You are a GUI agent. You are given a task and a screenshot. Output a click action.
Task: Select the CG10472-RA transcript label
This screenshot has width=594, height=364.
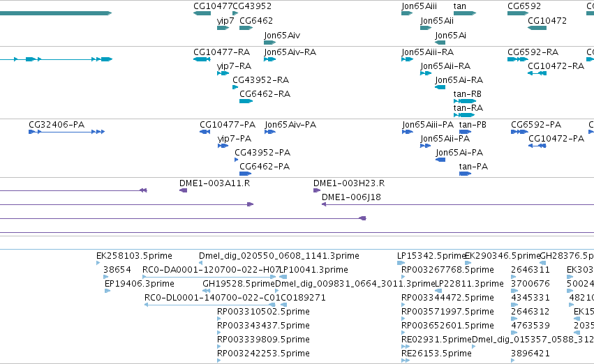pyautogui.click(x=556, y=66)
